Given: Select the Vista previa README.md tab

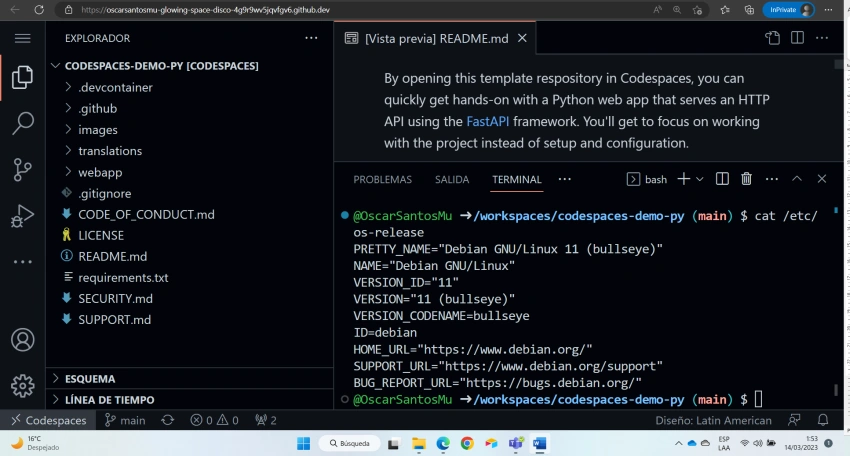Looking at the screenshot, I should 435,38.
